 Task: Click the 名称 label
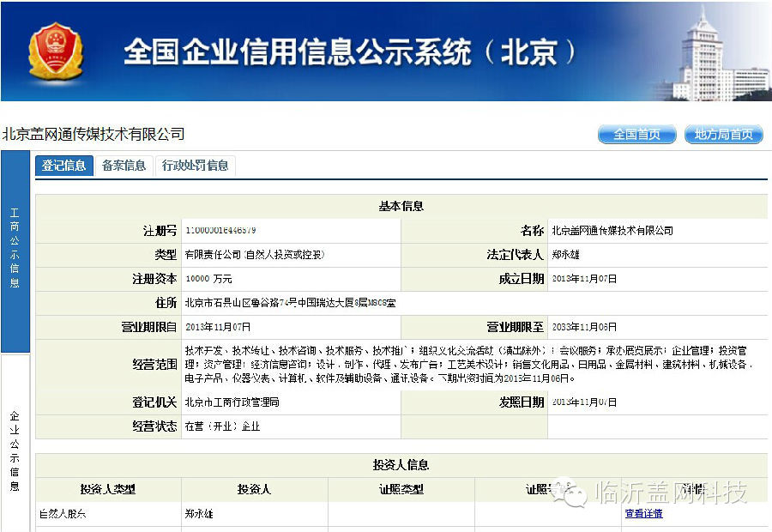point(532,231)
